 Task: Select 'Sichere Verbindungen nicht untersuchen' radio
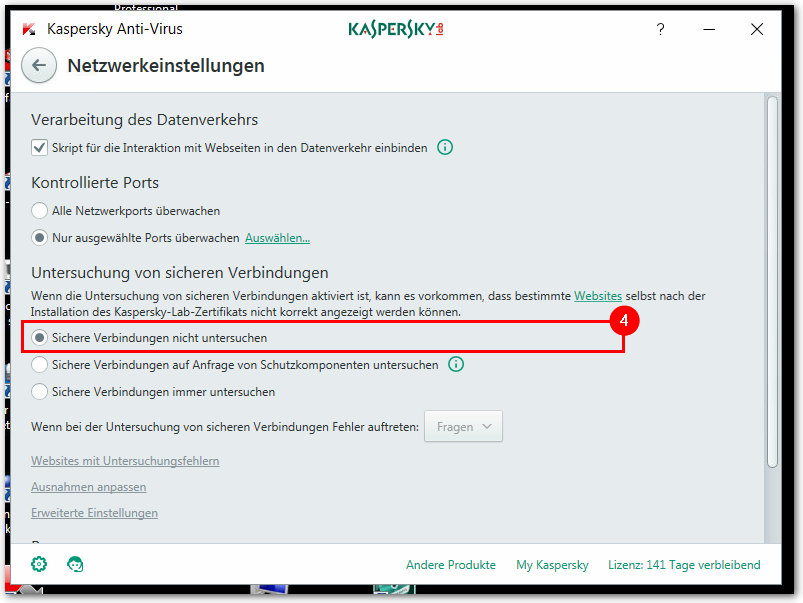point(39,338)
